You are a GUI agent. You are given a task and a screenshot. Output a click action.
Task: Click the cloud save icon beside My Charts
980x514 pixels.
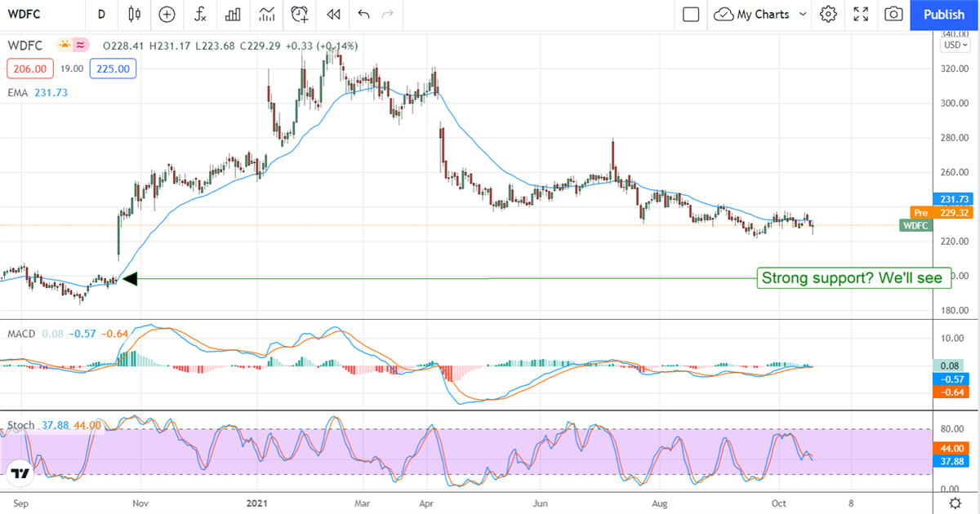click(724, 14)
